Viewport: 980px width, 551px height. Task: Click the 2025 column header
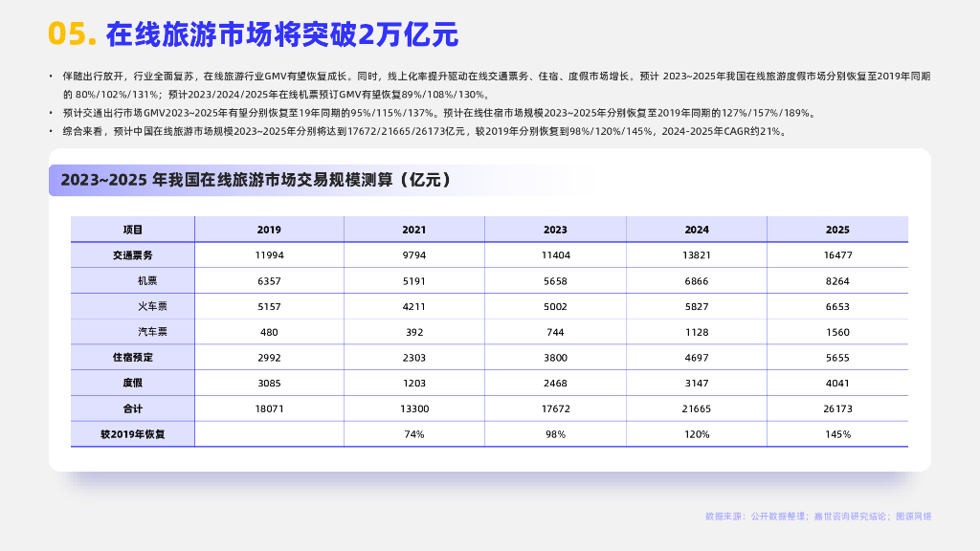tap(837, 229)
